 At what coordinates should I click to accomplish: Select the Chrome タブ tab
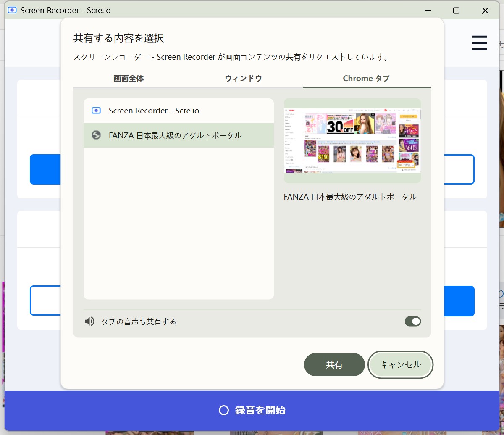367,79
